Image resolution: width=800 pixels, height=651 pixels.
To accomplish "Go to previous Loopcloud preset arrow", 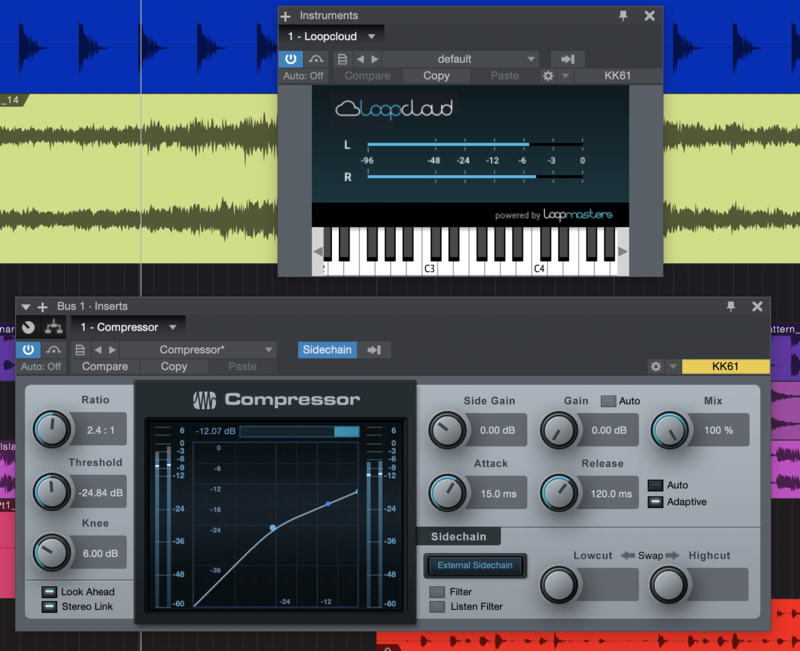I will coord(360,59).
